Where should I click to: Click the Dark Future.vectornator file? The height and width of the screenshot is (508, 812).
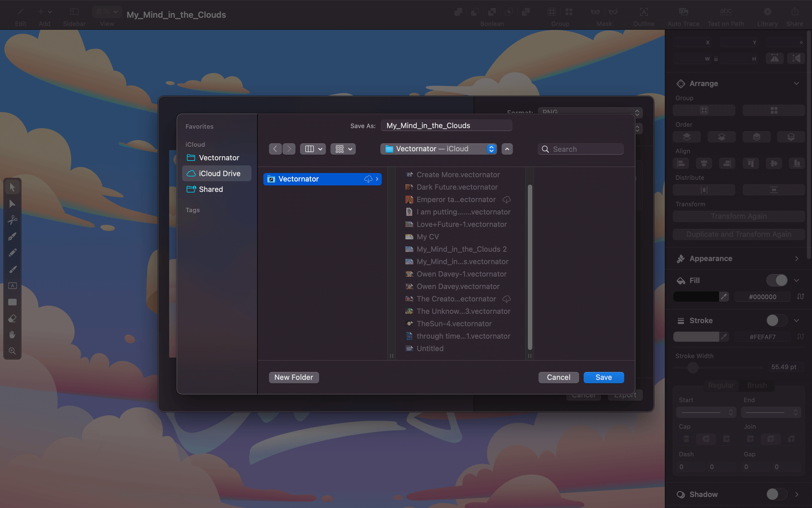tap(457, 187)
